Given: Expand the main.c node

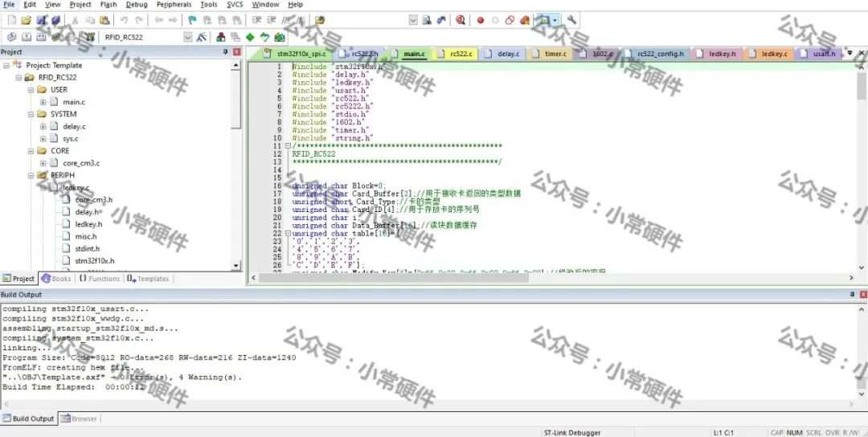Looking at the screenshot, I should coord(43,102).
